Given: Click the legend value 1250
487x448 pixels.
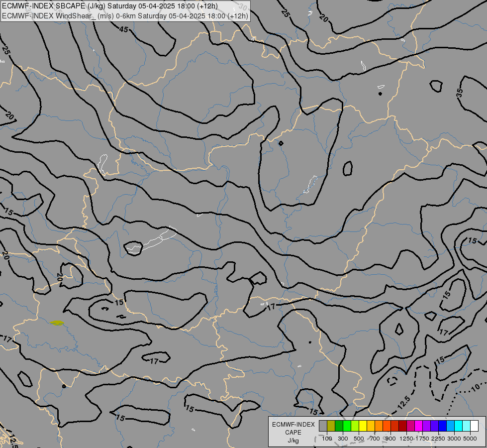Looking at the screenshot, I should coord(406,439).
